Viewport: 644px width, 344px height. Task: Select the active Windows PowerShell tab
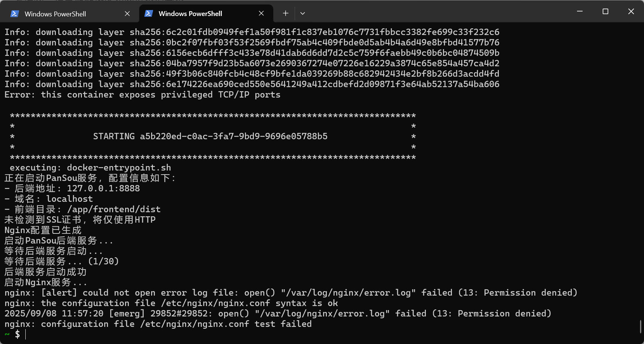pos(190,13)
